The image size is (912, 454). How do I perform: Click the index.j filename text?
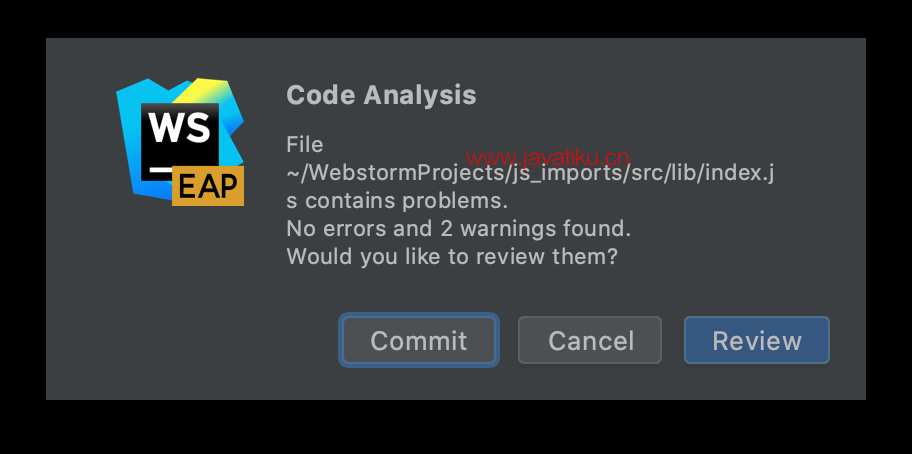tap(739, 173)
